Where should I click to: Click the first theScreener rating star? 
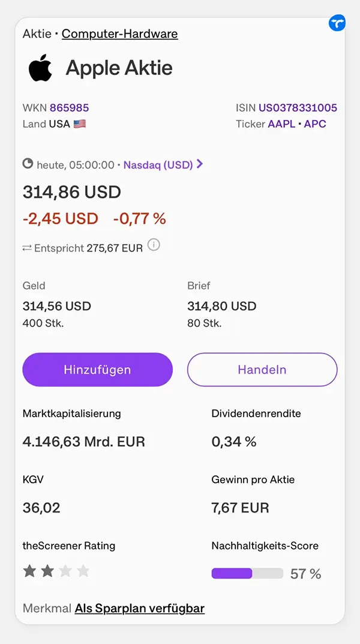click(29, 571)
